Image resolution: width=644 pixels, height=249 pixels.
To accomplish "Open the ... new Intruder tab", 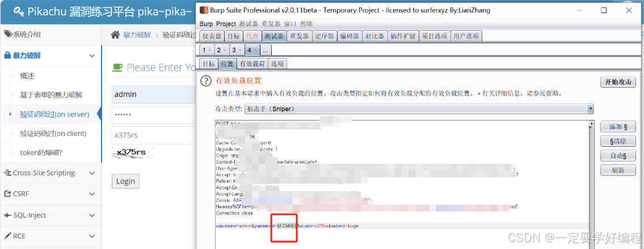I will (266, 50).
